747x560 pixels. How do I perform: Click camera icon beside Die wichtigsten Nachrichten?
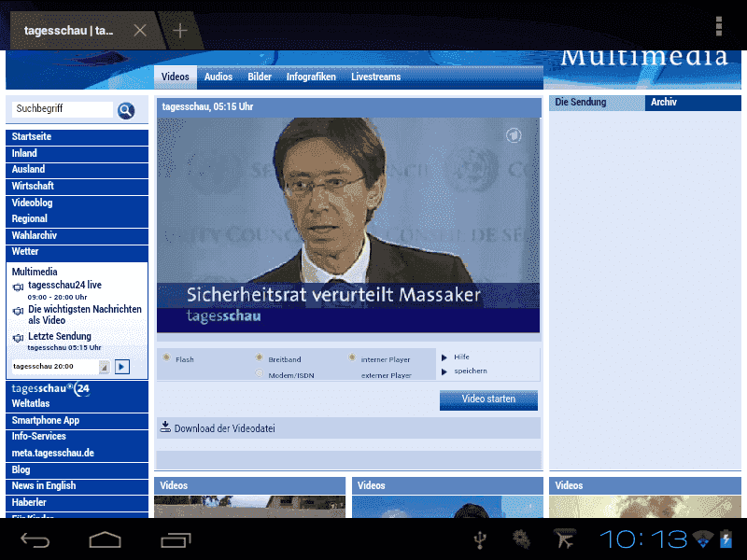(18, 311)
